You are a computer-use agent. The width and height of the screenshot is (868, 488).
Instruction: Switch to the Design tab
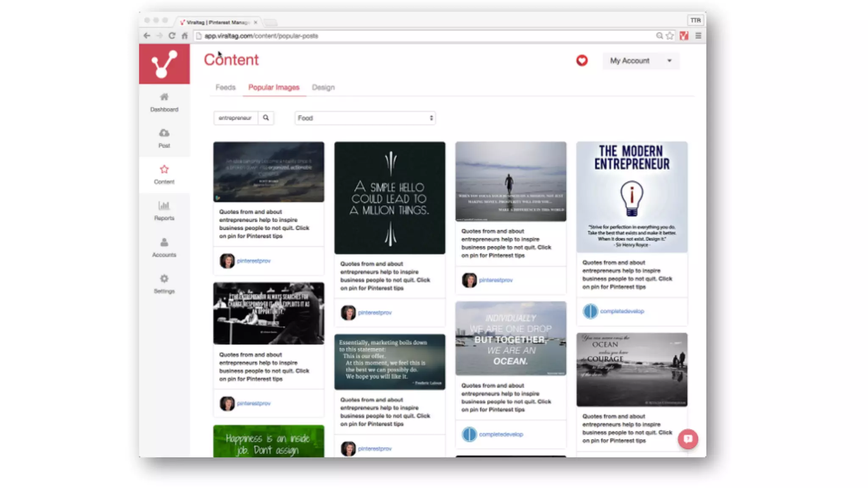[323, 87]
